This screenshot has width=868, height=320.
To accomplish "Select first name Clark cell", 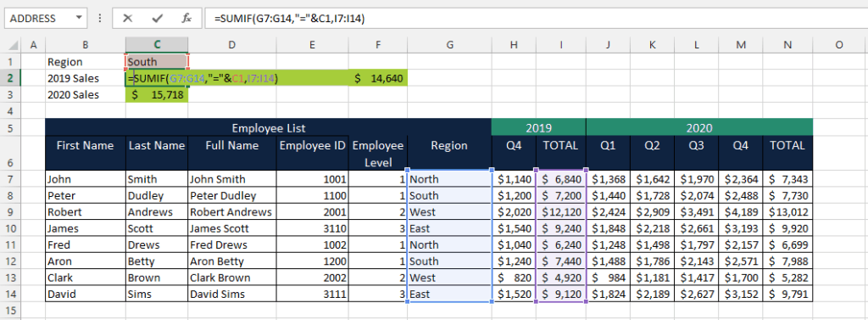I will (86, 278).
